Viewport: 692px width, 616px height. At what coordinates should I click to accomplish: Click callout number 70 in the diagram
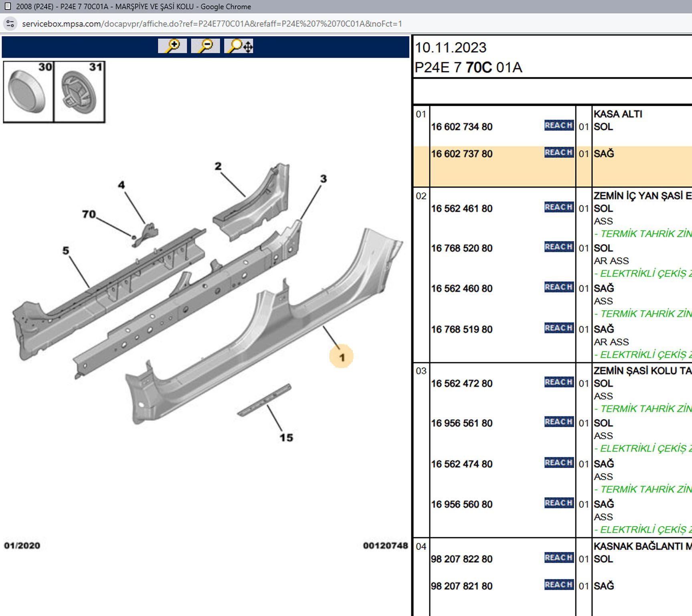(89, 215)
